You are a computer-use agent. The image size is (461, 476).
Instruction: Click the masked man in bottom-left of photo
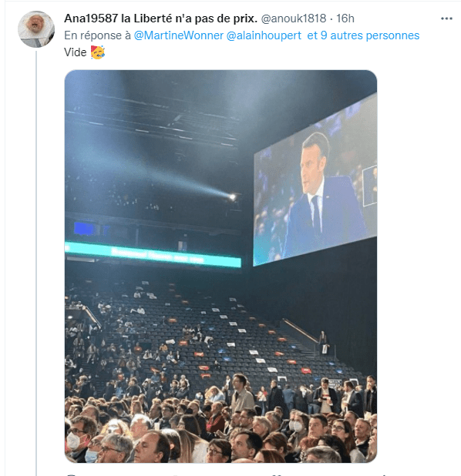[79, 436]
